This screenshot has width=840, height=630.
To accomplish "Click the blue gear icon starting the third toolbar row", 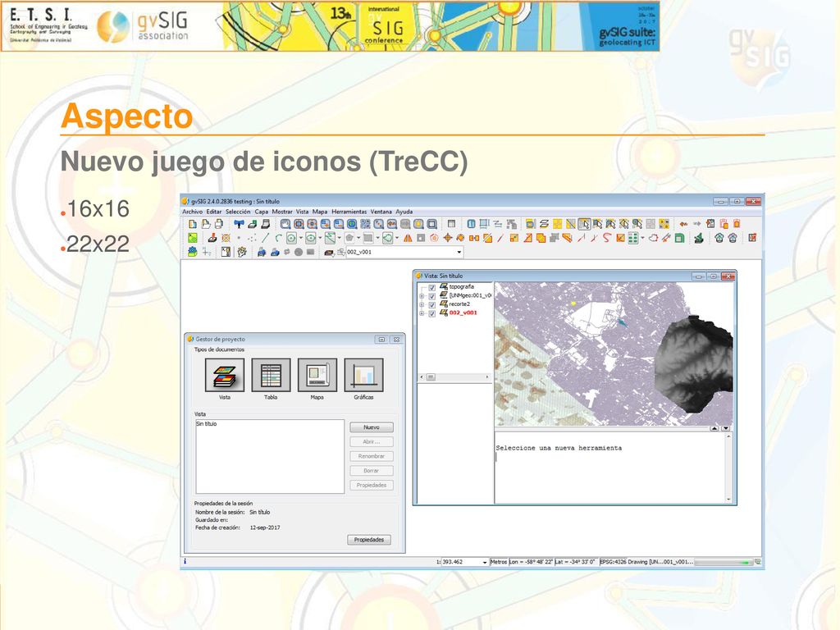I will click(x=193, y=252).
